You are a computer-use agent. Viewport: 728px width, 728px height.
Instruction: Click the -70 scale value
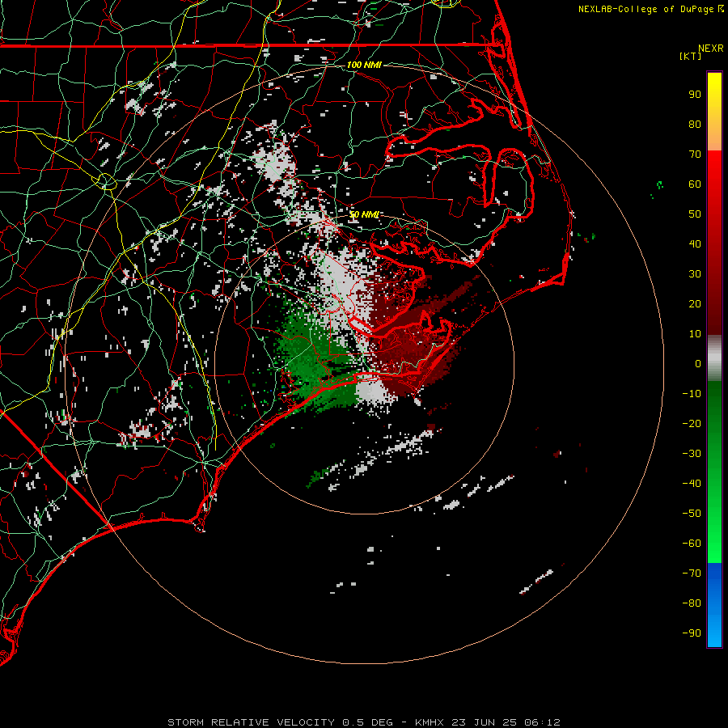[x=692, y=574]
